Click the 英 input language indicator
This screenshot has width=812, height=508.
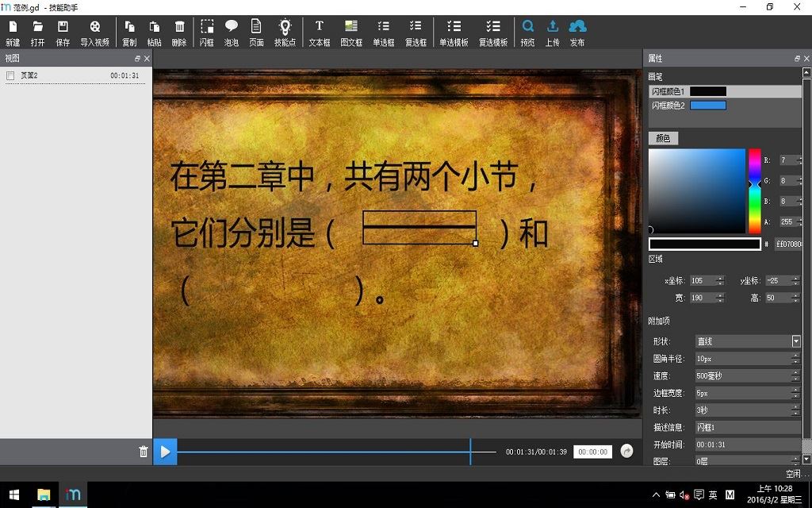coord(713,495)
